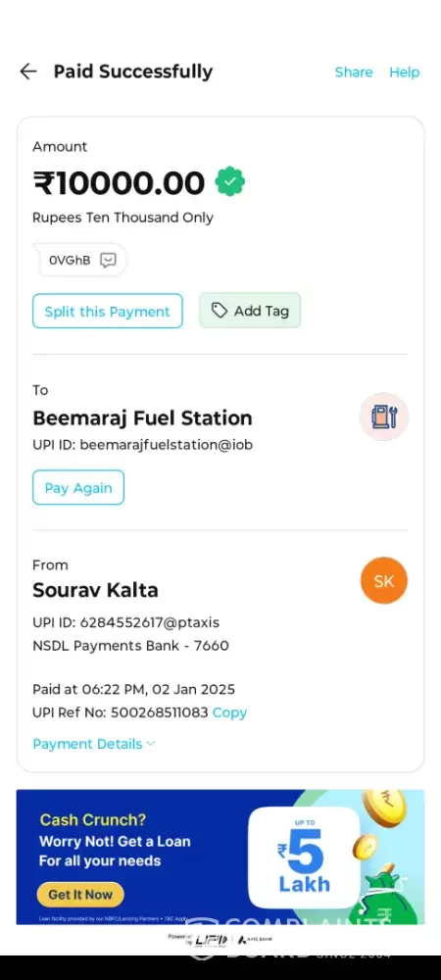Open the Share option
This screenshot has width=441, height=980.
354,73
